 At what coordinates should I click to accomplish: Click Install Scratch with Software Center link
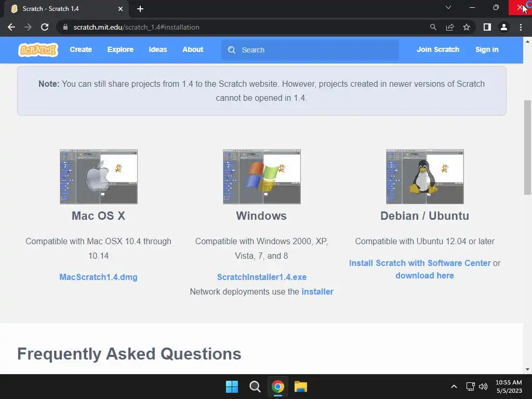[x=420, y=263]
